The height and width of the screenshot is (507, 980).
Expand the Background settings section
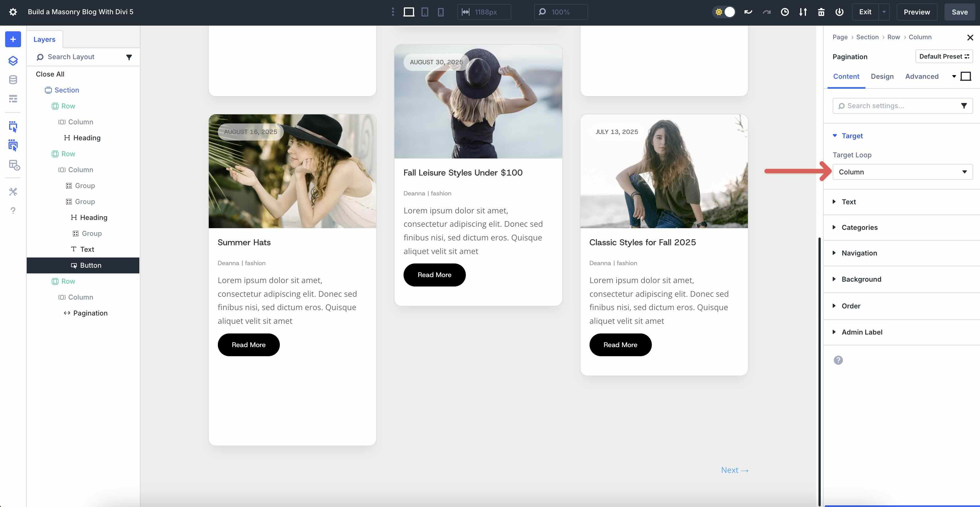pyautogui.click(x=861, y=279)
